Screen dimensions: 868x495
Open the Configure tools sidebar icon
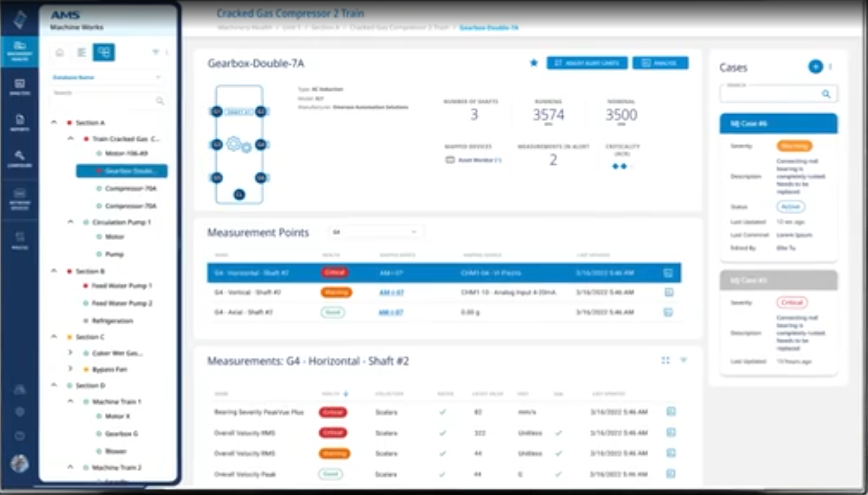[x=20, y=158]
